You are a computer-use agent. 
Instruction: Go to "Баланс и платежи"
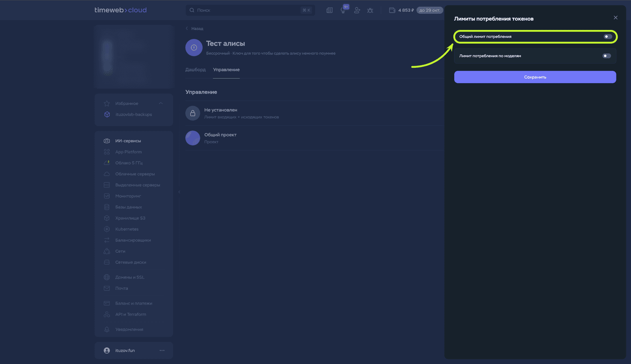(x=133, y=303)
